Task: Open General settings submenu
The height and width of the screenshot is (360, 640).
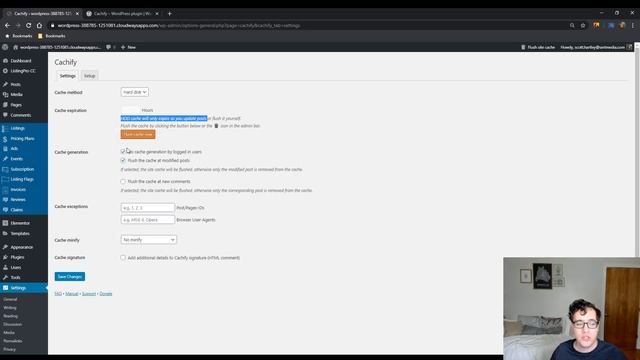Action: 10,299
